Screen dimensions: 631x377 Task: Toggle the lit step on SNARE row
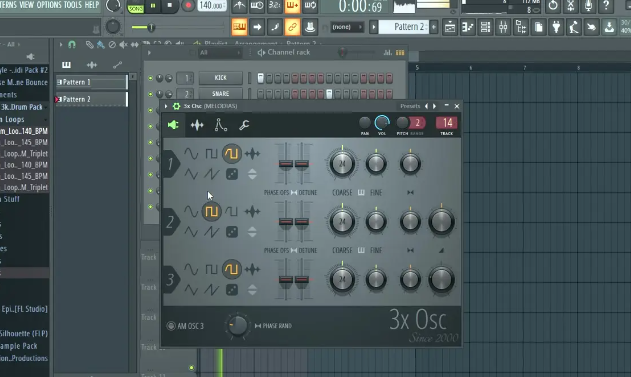329,94
